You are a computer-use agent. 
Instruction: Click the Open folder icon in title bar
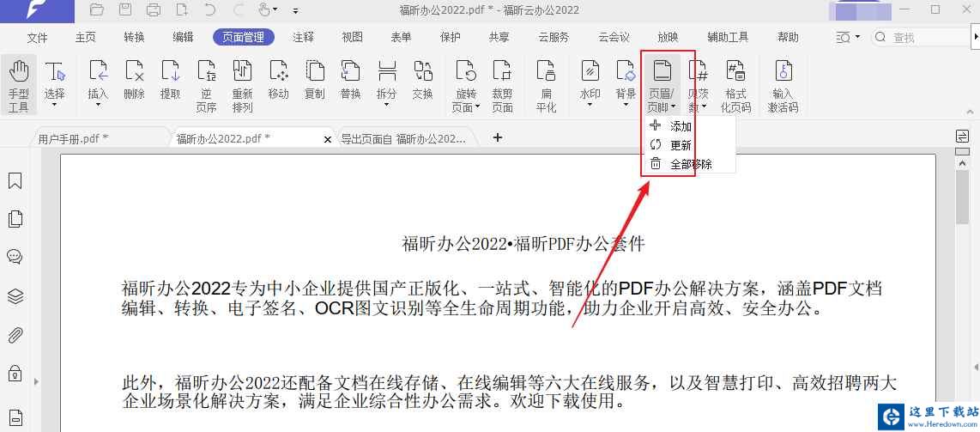click(x=96, y=9)
